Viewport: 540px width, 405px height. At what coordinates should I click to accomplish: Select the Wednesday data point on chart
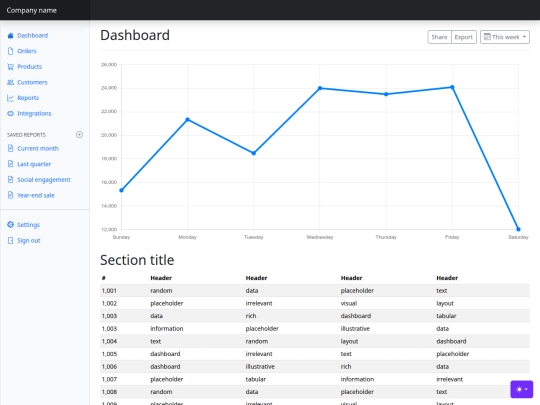pos(320,88)
